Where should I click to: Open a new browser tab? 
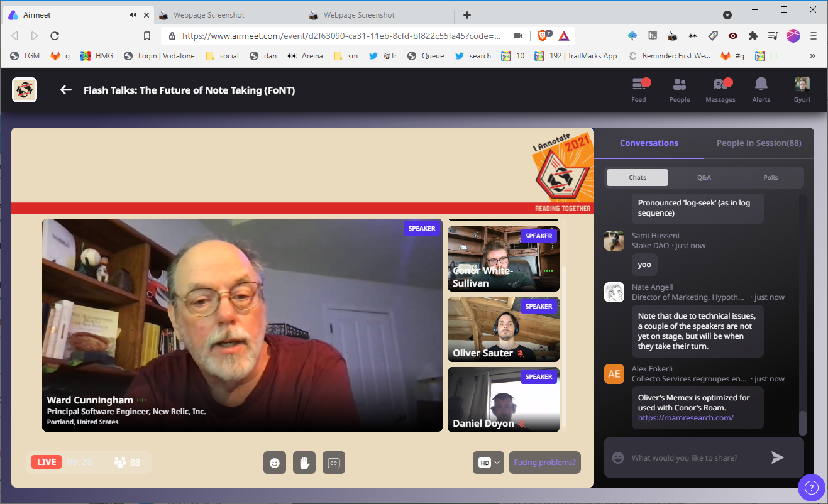pos(466,15)
